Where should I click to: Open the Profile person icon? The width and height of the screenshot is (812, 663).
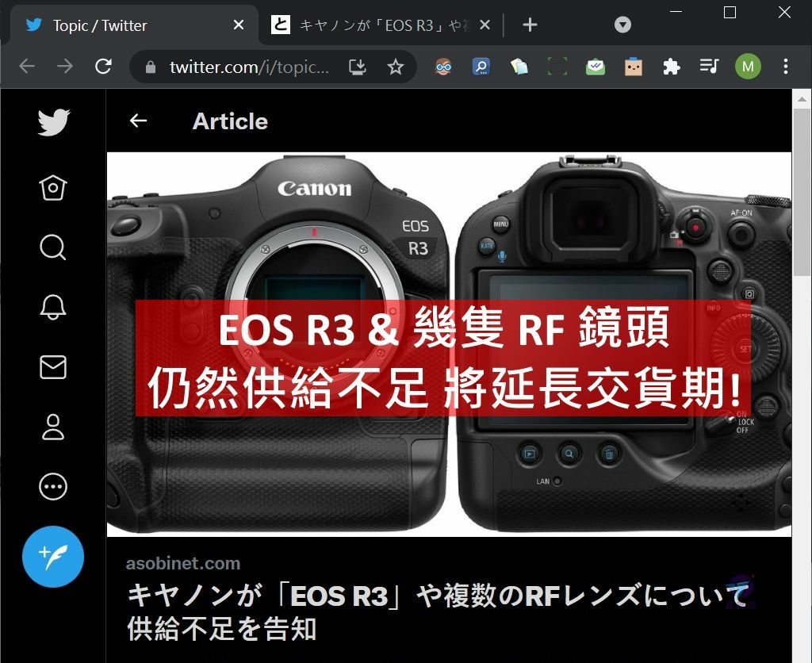[x=53, y=427]
